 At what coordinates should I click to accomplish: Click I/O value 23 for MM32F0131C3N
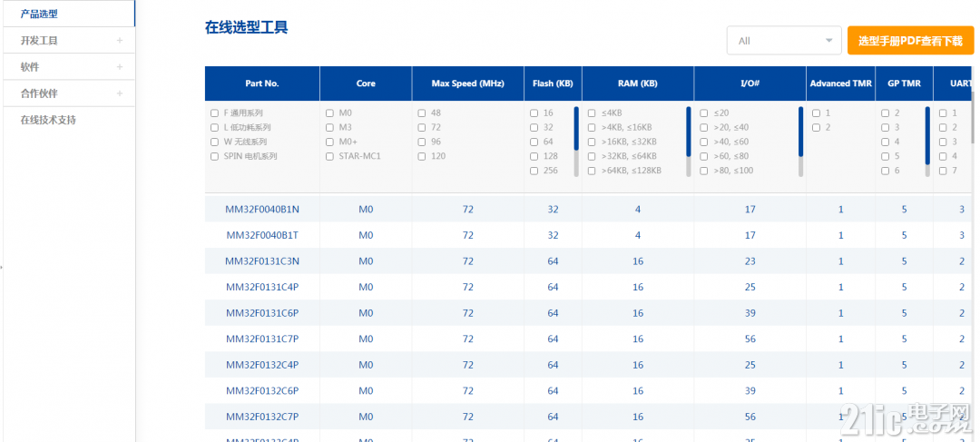tap(750, 261)
